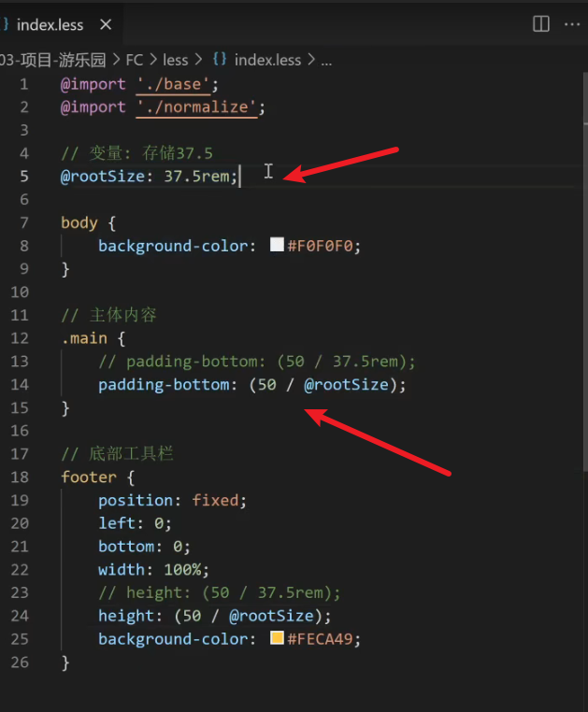This screenshot has height=712, width=588.
Task: Open the #FECA49 color swatch picker
Action: [x=277, y=638]
